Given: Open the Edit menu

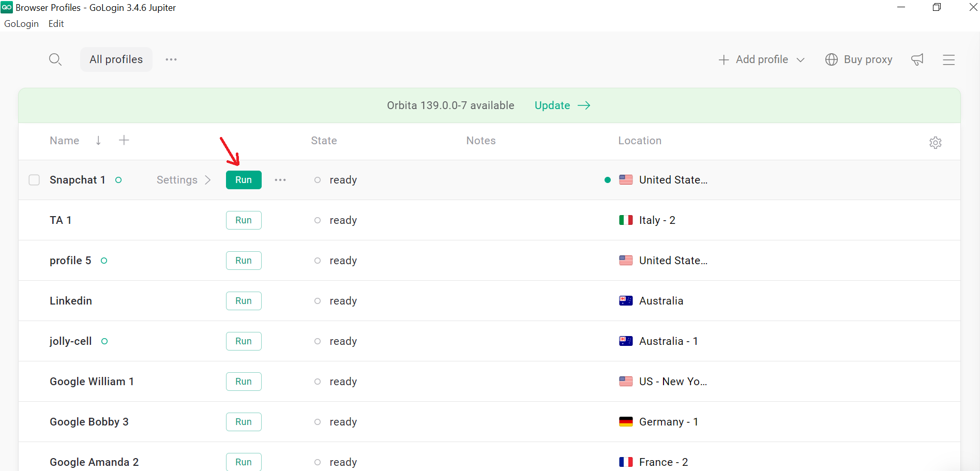Looking at the screenshot, I should point(56,24).
